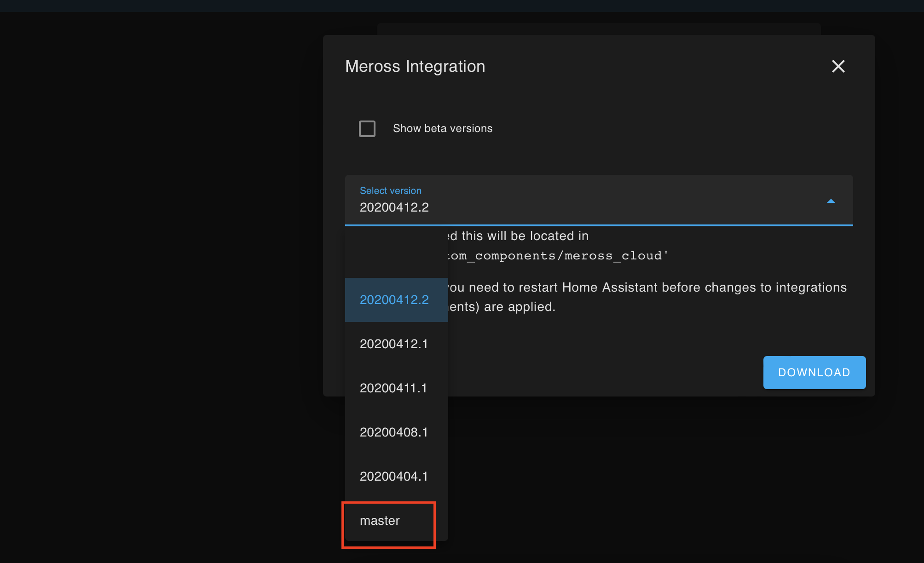Choose the 20200404.1 version entry
Image resolution: width=924 pixels, height=563 pixels.
(394, 476)
